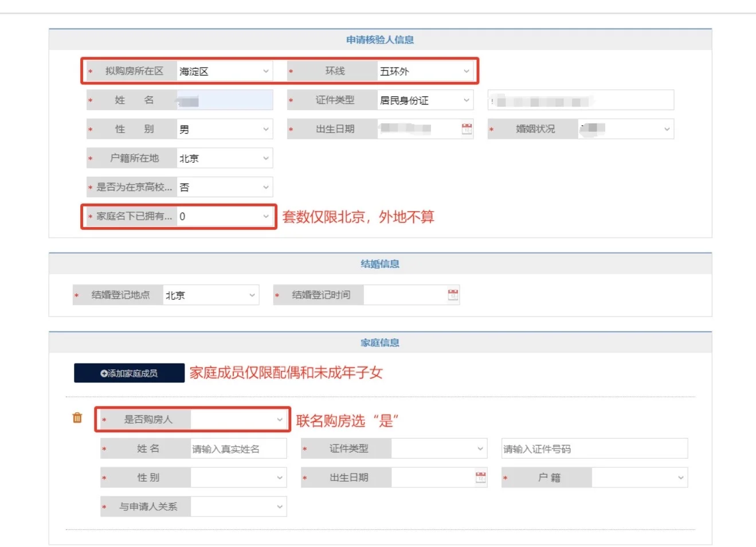Open the 结婚登记地点 dropdown showing 北京
This screenshot has width=756, height=547.
(x=211, y=295)
